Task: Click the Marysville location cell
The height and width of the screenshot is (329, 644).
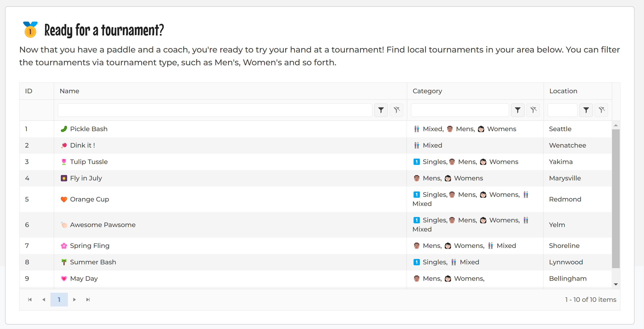Action: click(x=578, y=178)
